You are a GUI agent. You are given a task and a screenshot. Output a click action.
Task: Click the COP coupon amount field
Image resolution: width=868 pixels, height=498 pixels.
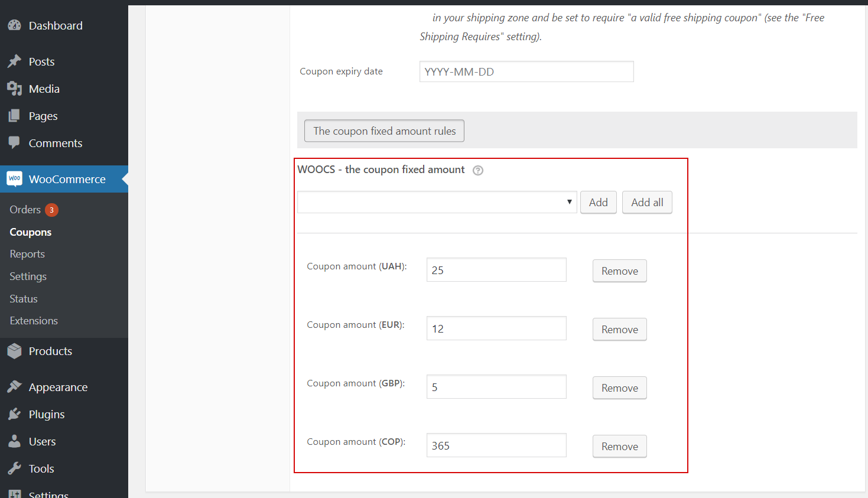coord(496,445)
